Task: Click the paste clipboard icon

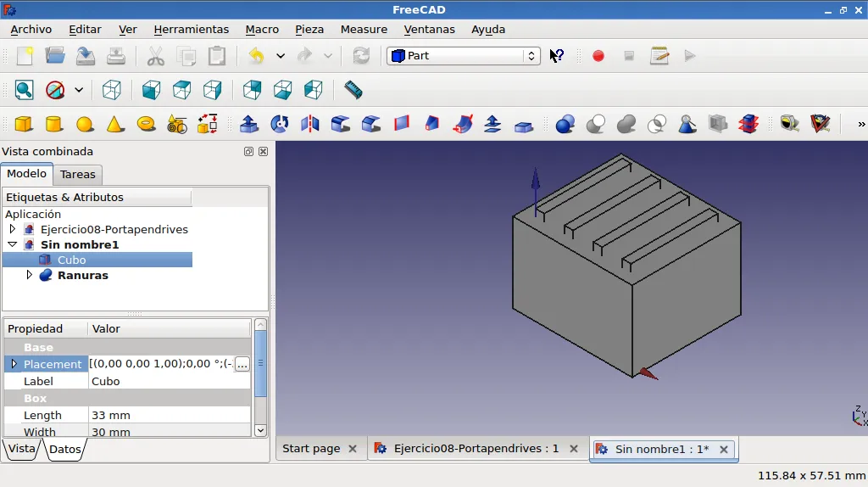Action: [216, 56]
